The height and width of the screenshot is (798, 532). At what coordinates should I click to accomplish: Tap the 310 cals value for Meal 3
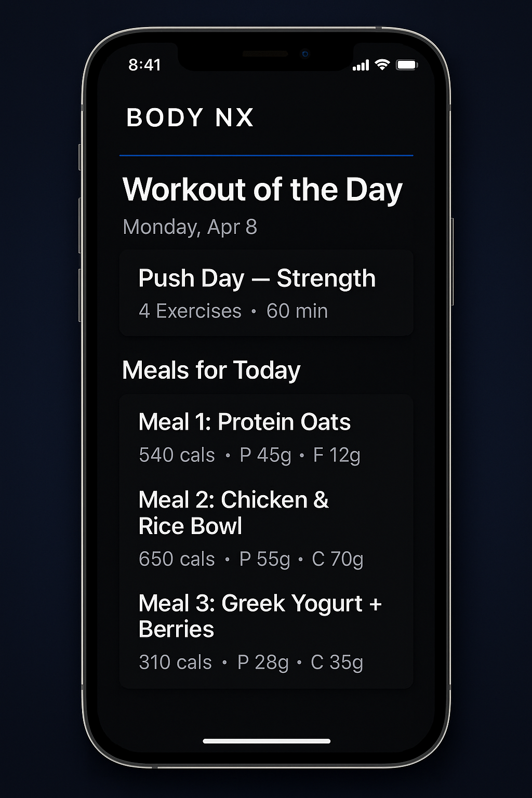pos(175,662)
